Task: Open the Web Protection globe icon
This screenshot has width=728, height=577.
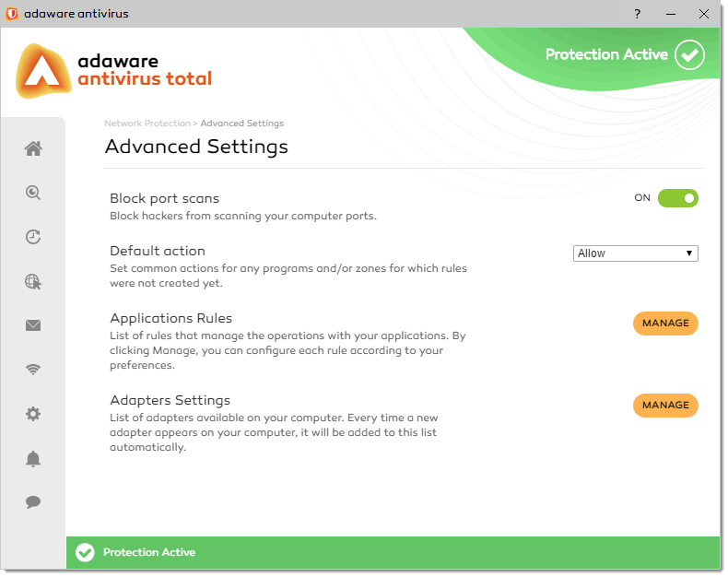Action: (33, 281)
